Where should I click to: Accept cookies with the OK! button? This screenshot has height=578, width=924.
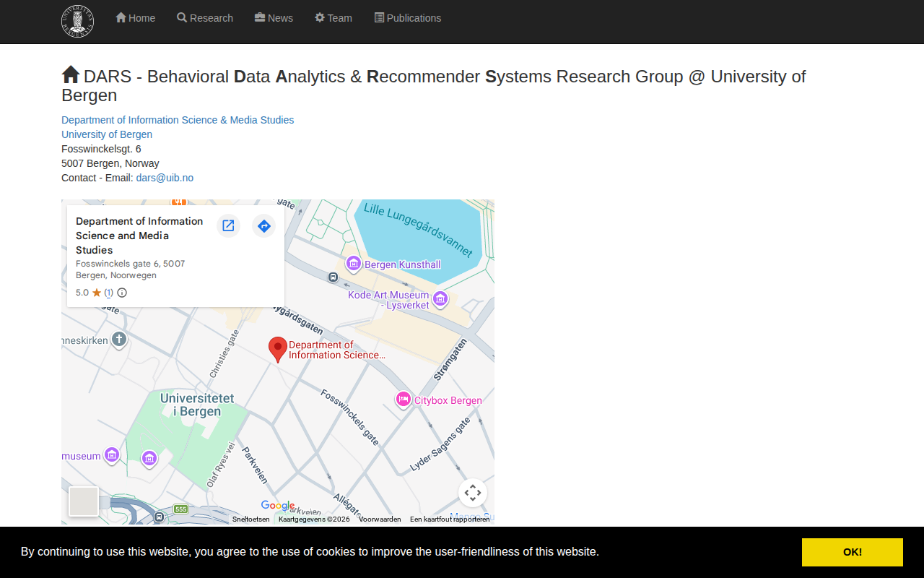(x=852, y=552)
